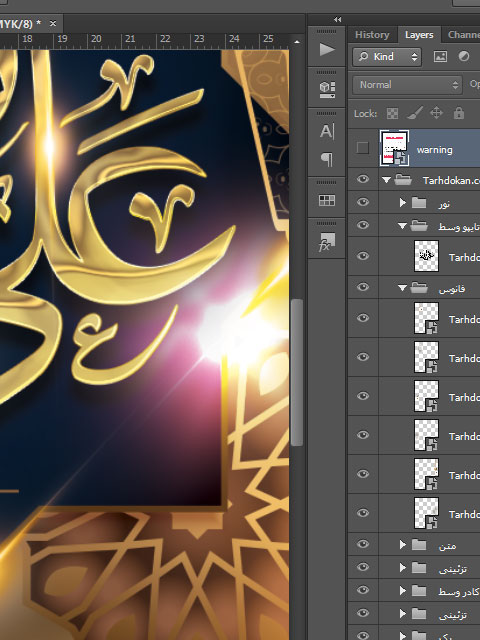The width and height of the screenshot is (480, 640).
Task: Collapse the Tarhdokan.com group arrow
Action: click(x=387, y=180)
